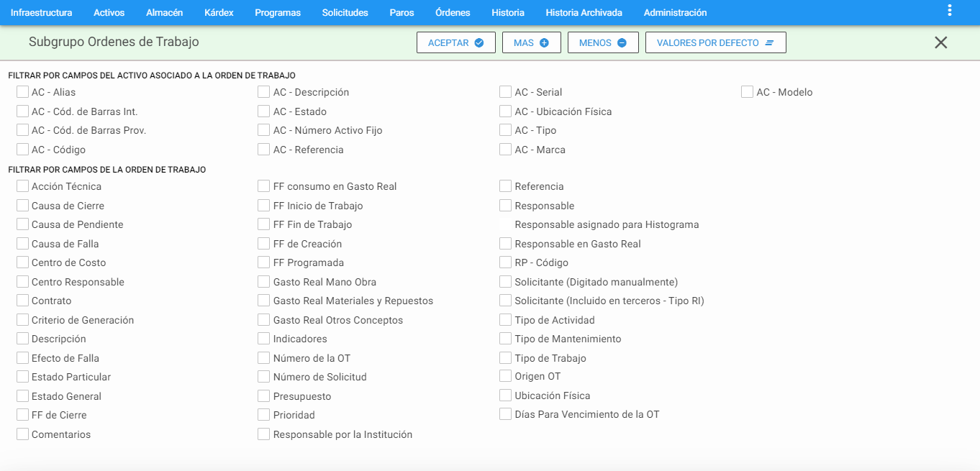The image size is (980, 471).
Task: Open the Almacén menu
Action: [164, 12]
